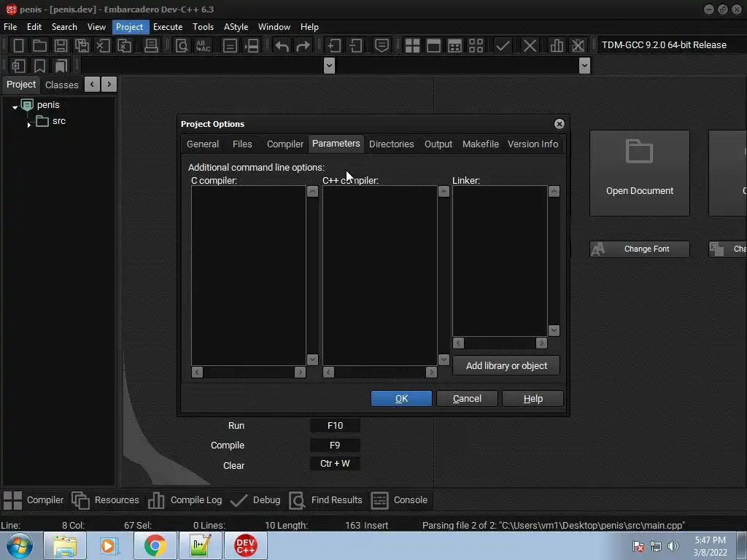This screenshot has height=560, width=747.
Task: Click the New source file toolbar icon
Action: [18, 46]
